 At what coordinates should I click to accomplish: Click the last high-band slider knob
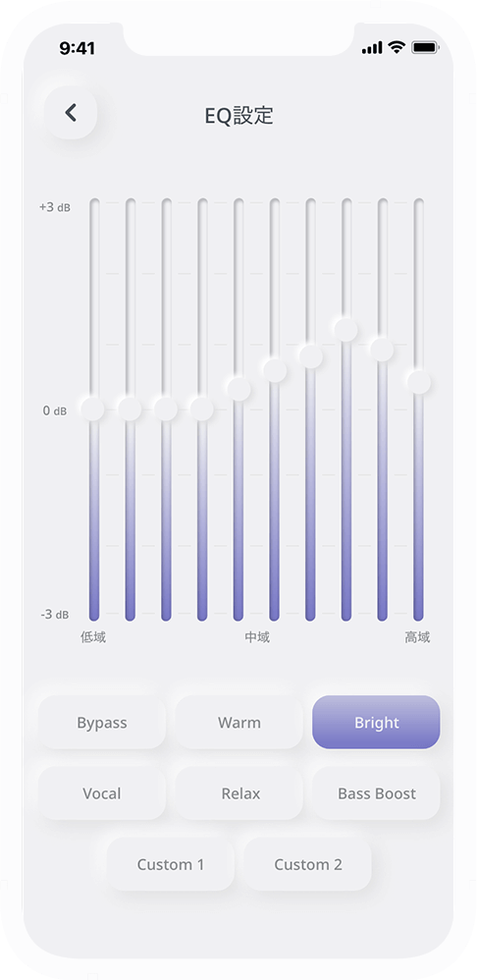[419, 382]
